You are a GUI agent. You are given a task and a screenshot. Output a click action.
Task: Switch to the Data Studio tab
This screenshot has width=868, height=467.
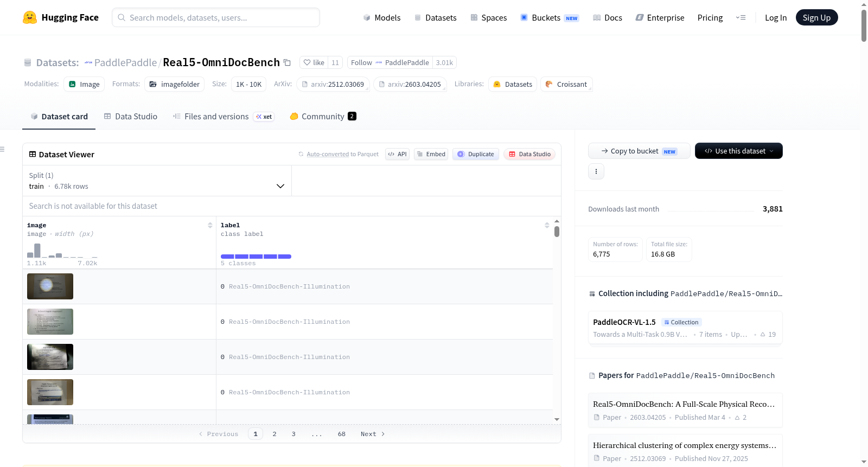click(x=131, y=116)
